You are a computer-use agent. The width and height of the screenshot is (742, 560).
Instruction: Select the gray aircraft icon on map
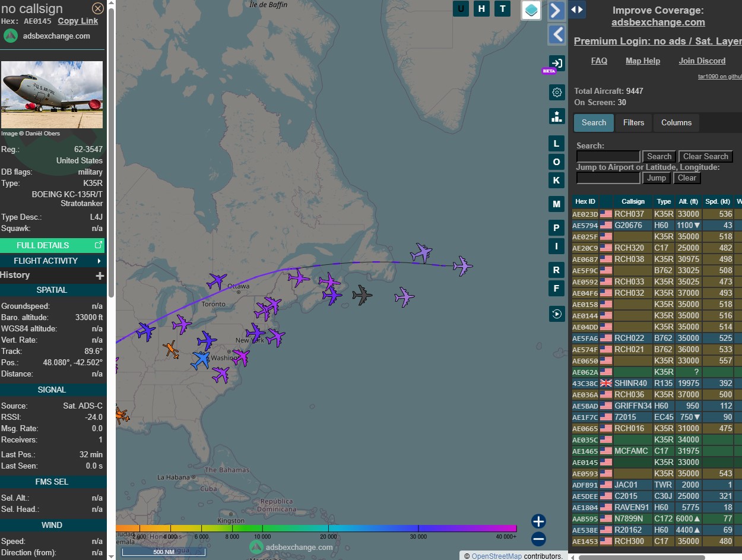click(x=362, y=295)
